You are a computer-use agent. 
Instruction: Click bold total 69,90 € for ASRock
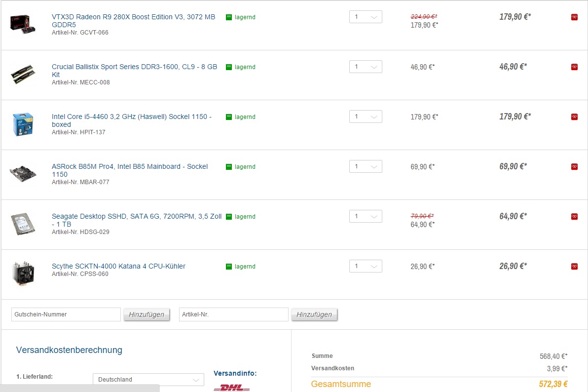(x=513, y=167)
